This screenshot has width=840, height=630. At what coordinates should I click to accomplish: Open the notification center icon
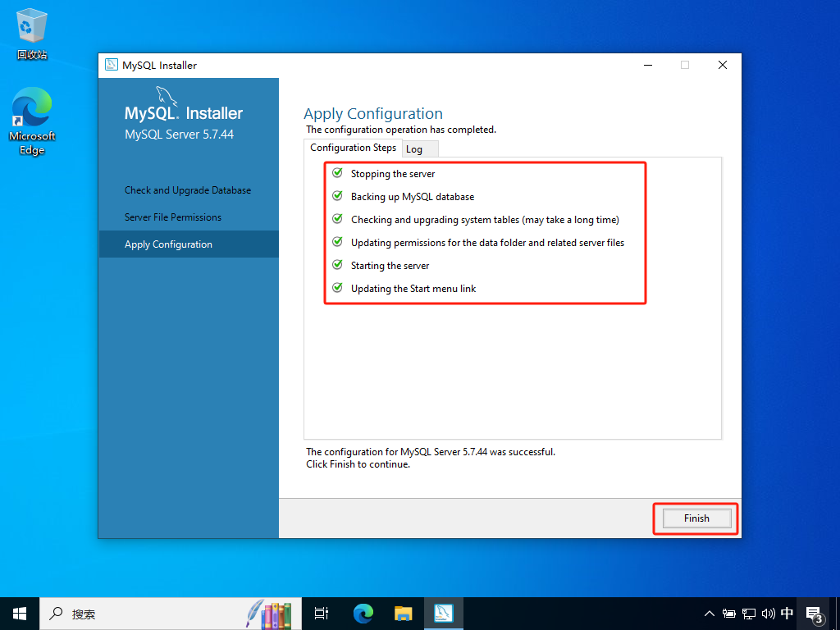click(x=814, y=614)
